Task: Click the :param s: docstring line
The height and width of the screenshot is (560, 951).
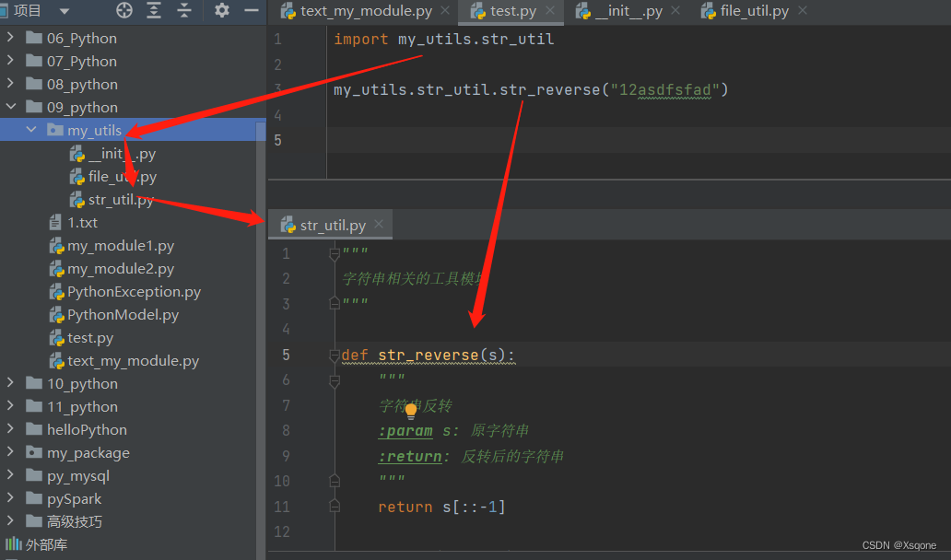Action: [453, 431]
